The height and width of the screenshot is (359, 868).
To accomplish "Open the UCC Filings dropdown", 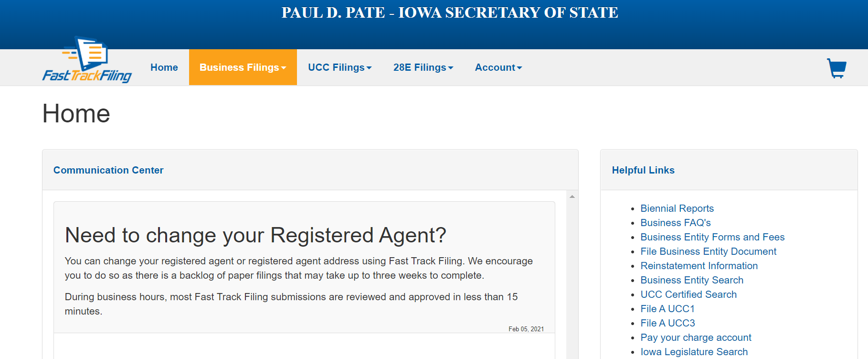I will point(339,67).
